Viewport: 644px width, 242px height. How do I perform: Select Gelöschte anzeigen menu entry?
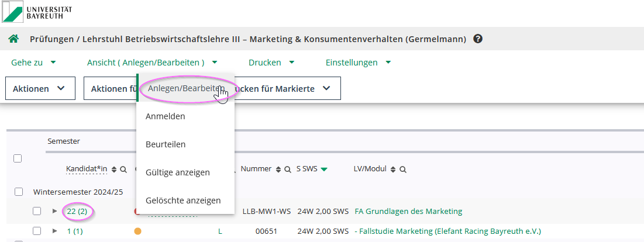[183, 200]
